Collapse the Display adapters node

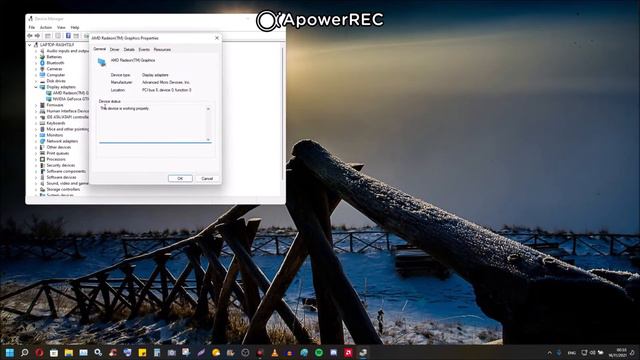point(36,87)
